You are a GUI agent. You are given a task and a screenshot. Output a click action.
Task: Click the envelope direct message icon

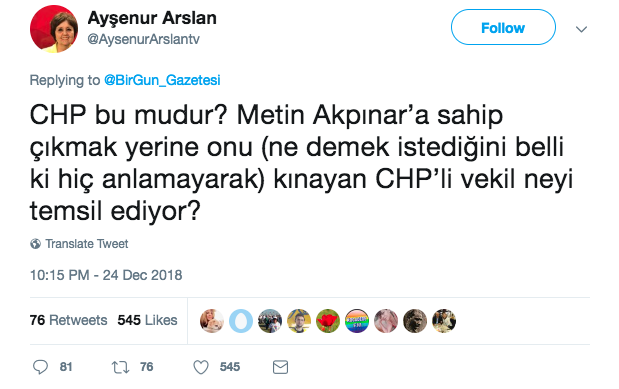click(280, 367)
